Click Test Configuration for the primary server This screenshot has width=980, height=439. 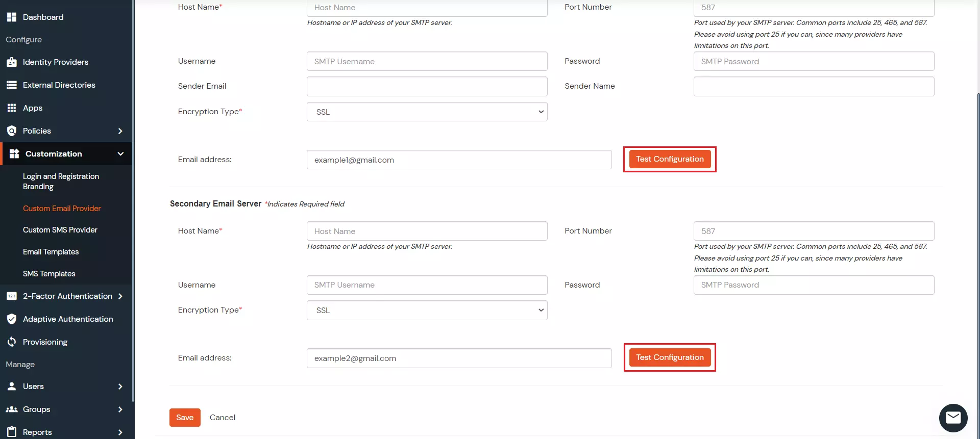(x=669, y=159)
